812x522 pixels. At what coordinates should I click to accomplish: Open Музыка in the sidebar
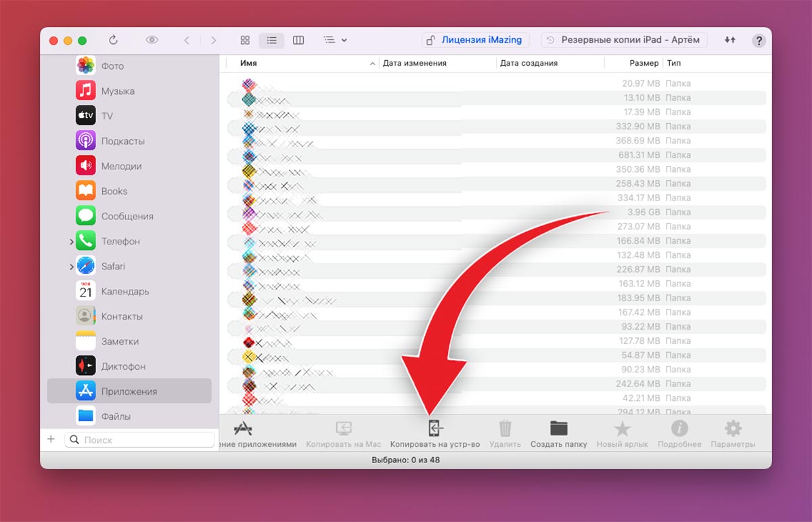pyautogui.click(x=118, y=91)
